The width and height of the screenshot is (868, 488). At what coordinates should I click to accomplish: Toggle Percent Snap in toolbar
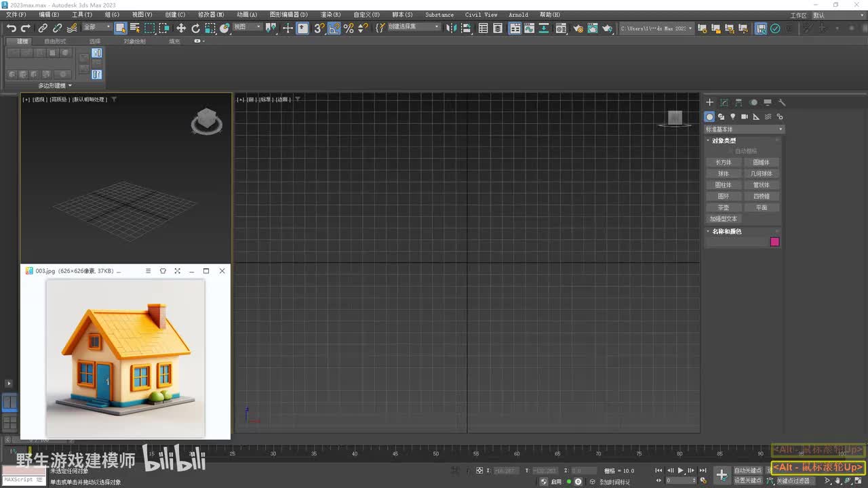[x=349, y=28]
